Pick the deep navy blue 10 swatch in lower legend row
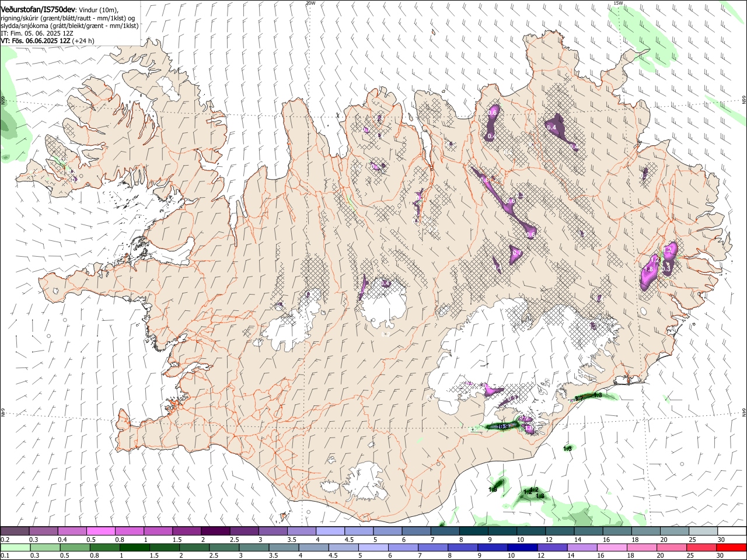 coord(522,547)
